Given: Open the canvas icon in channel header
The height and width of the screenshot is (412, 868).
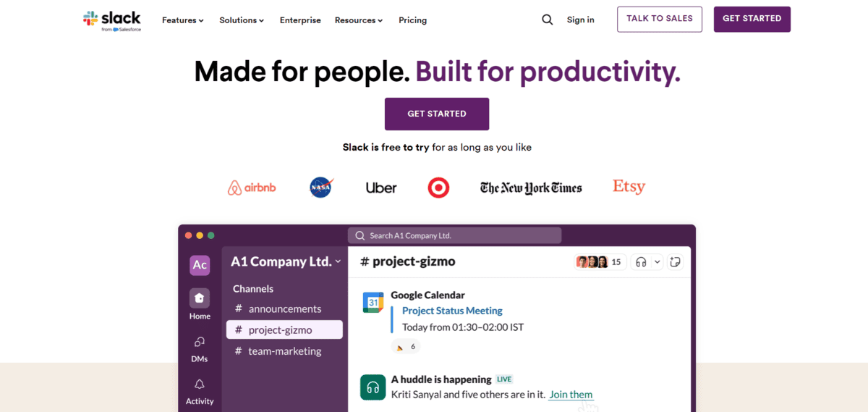Looking at the screenshot, I should pos(676,262).
